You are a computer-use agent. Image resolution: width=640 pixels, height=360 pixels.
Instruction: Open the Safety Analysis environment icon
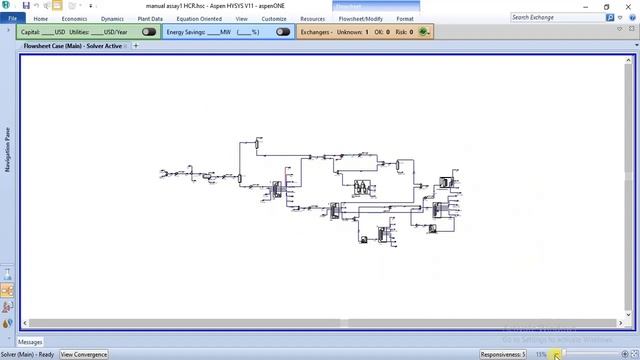[7, 307]
